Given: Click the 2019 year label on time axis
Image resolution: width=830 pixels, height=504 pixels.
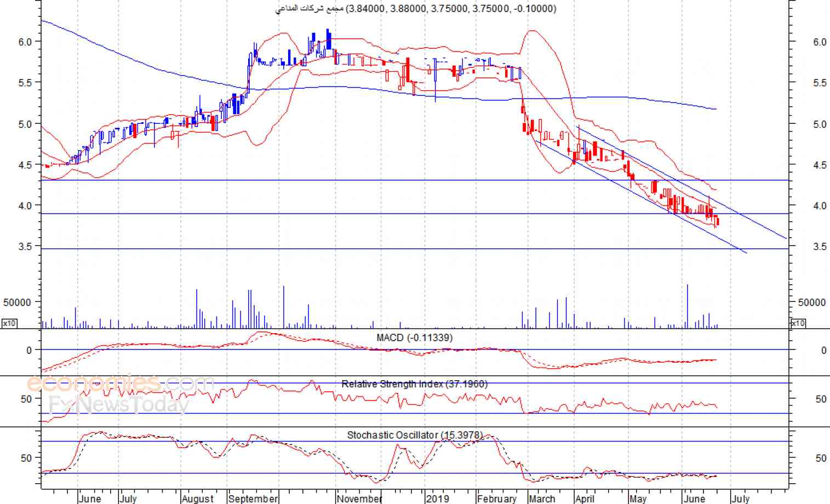Looking at the screenshot, I should pos(437,499).
